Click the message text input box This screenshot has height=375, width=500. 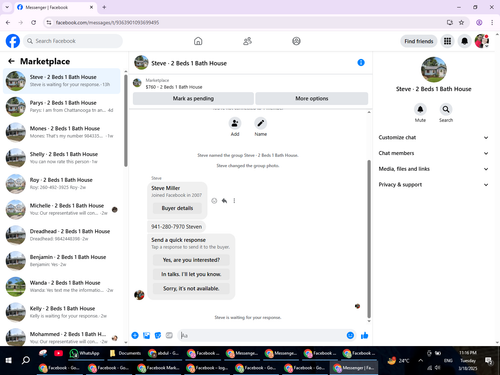click(x=262, y=335)
